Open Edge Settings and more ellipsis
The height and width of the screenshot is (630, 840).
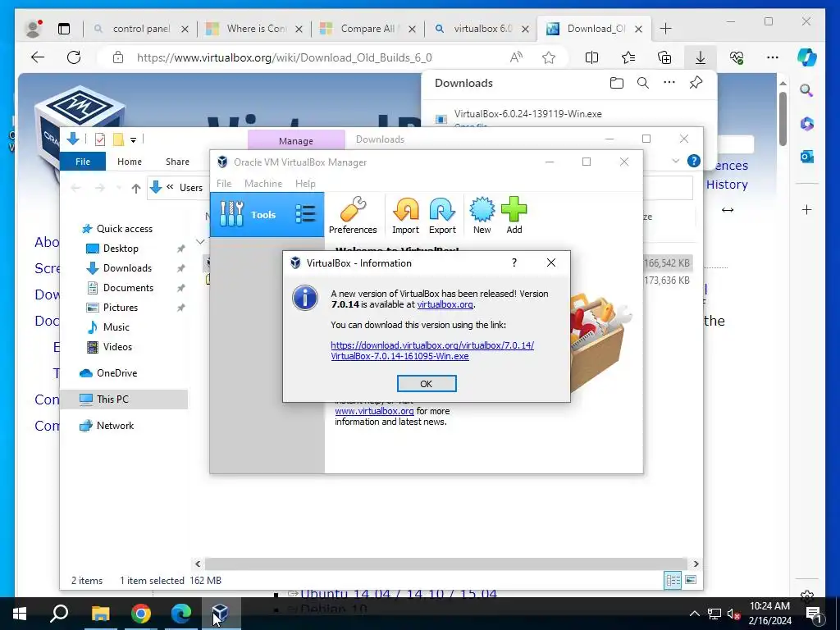coord(773,57)
